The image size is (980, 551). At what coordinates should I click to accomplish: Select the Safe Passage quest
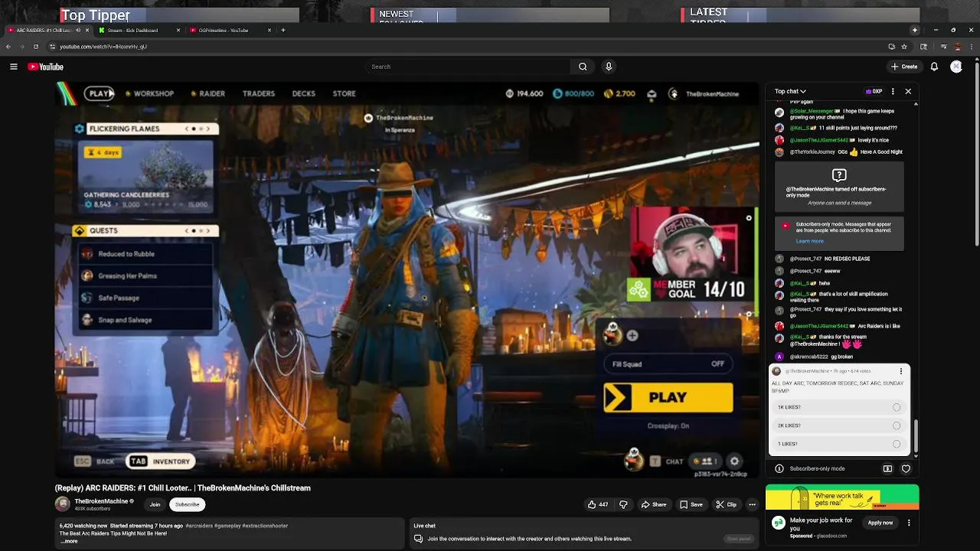145,298
